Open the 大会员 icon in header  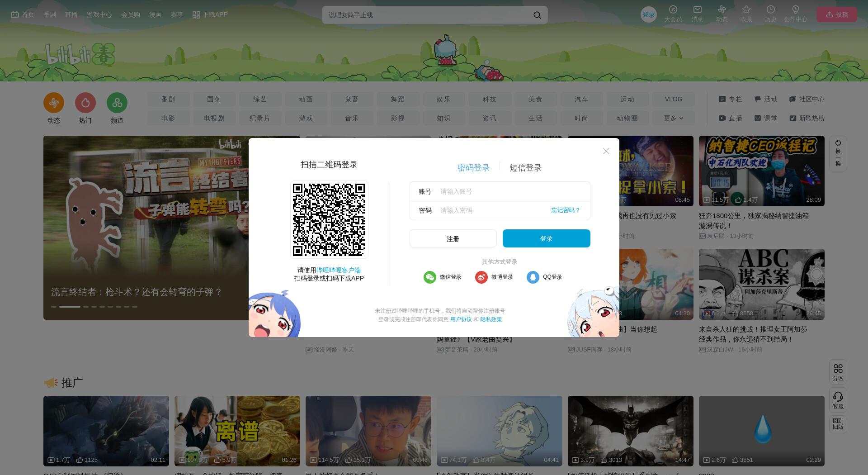click(673, 9)
